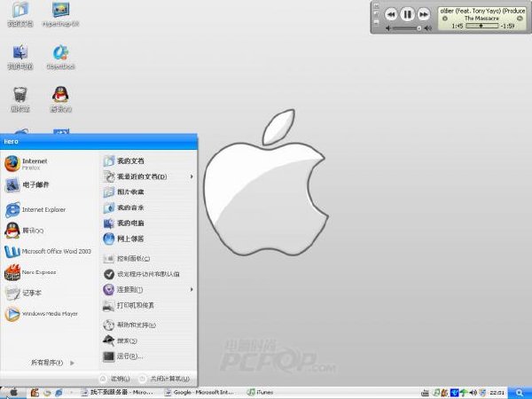The height and width of the screenshot is (399, 532).
Task: Skip to next track in iTunes
Action: (424, 14)
